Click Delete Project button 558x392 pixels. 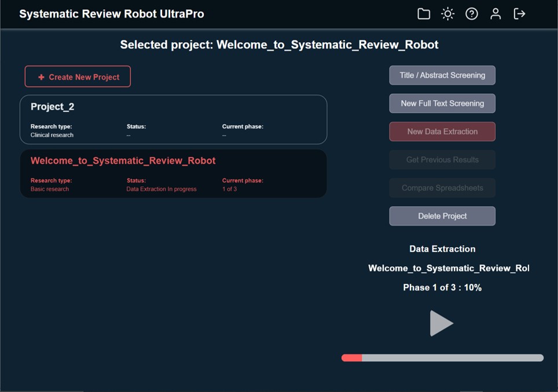(442, 216)
